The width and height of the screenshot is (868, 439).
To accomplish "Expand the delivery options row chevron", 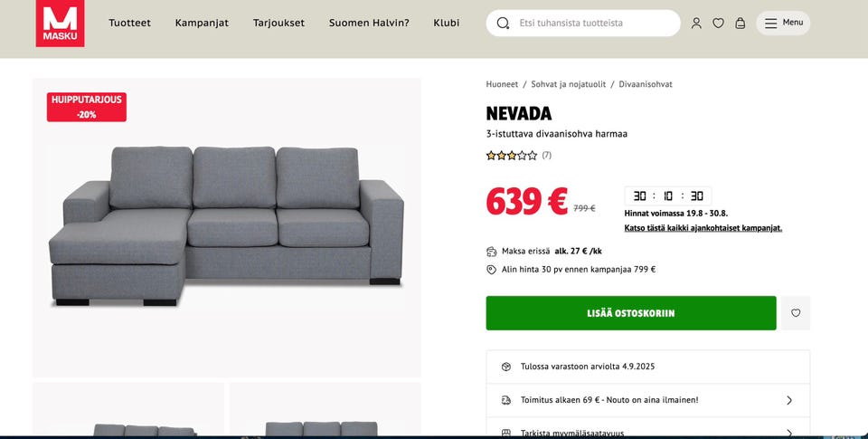I will tap(788, 400).
